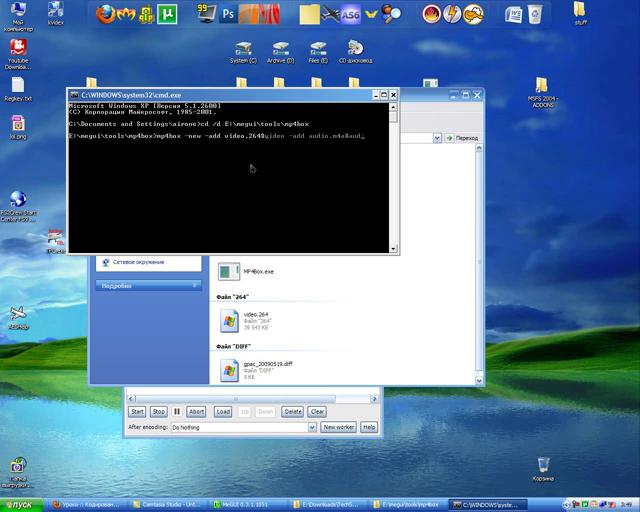Select the lol.png desktop file

tap(18, 127)
